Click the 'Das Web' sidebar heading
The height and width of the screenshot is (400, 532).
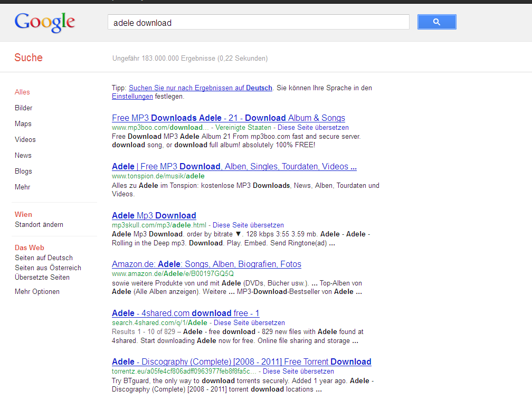point(30,247)
